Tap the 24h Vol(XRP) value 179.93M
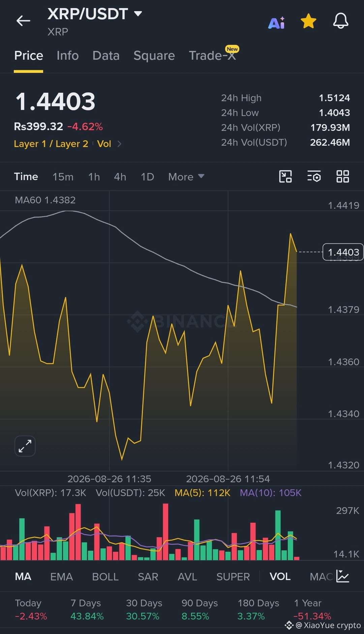 [x=330, y=128]
